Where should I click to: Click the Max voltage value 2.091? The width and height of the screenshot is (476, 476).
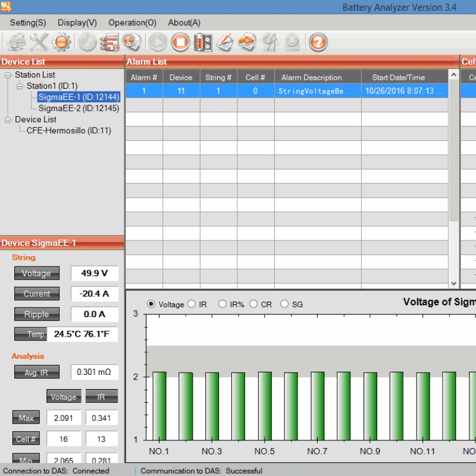(x=64, y=418)
